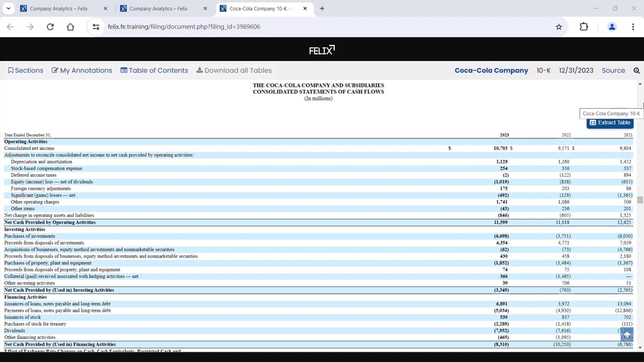Click the 'Investing Activities' section heading
The width and height of the screenshot is (644, 362).
tap(25, 229)
